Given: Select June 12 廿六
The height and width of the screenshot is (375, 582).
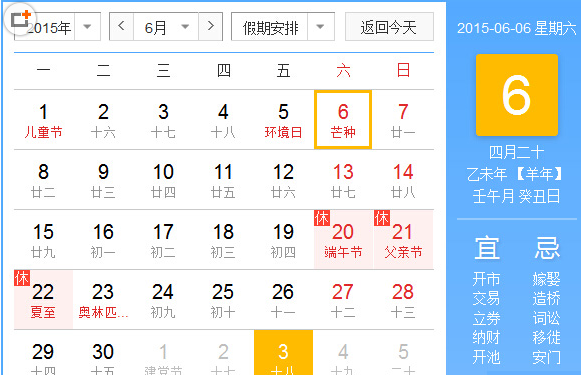Looking at the screenshot, I should pos(283,180).
